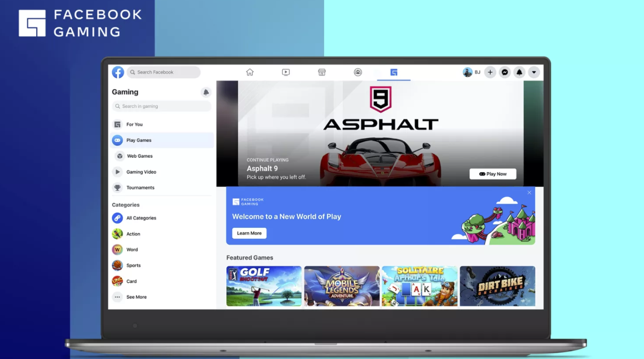
Task: Open All Categories
Action: pos(162,218)
